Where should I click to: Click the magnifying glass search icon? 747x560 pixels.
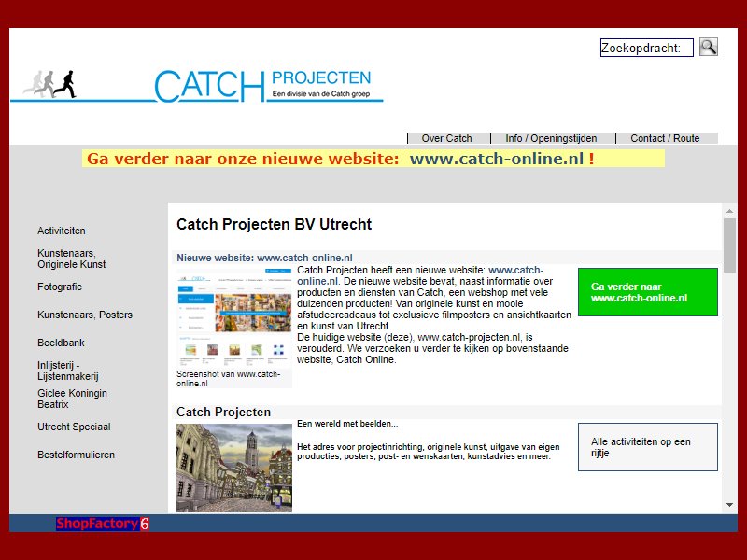(x=709, y=48)
